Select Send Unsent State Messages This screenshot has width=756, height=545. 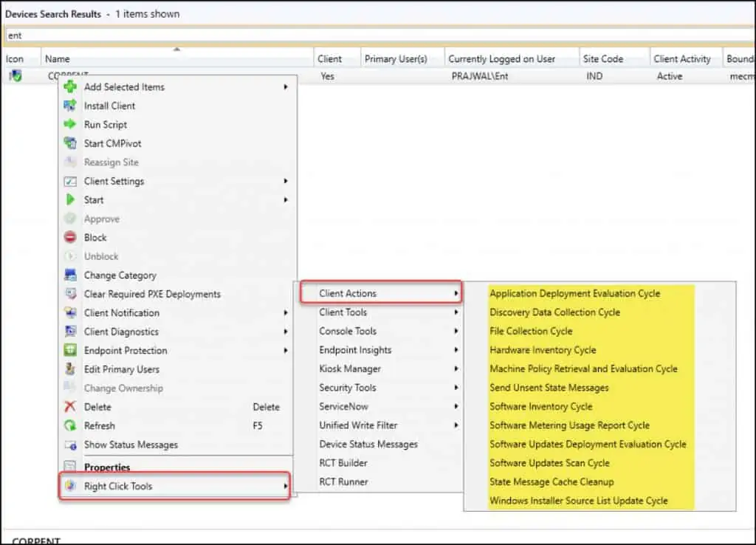(x=549, y=387)
